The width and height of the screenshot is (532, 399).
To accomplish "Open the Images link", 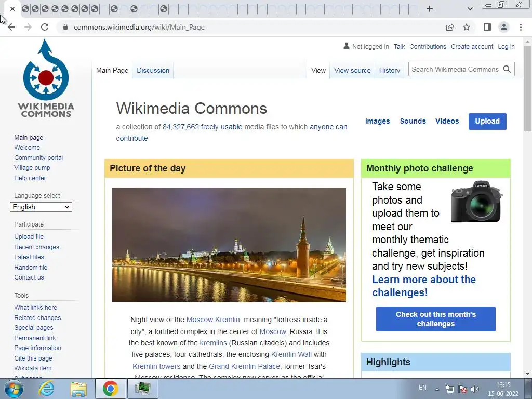I will tap(377, 121).
